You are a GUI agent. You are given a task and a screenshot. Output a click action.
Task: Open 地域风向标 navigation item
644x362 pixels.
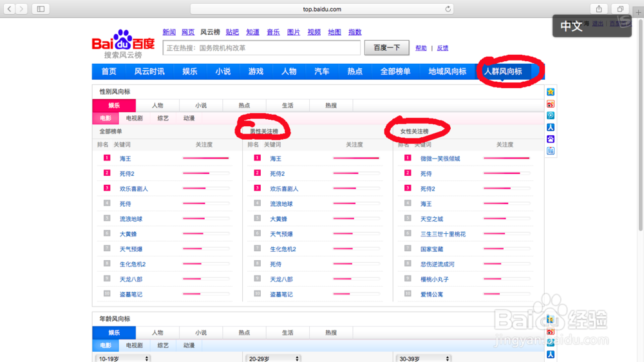448,71
